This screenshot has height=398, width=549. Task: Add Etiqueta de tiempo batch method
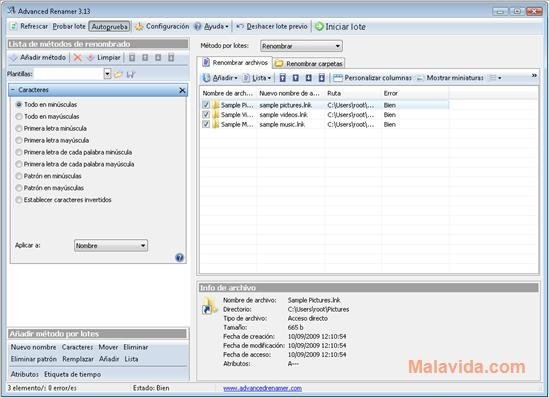[x=72, y=374]
